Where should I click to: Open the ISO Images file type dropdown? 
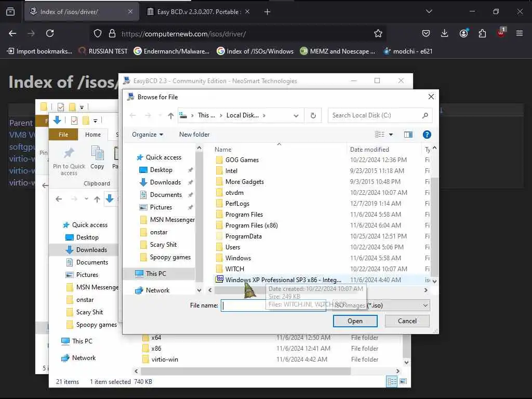(381, 305)
